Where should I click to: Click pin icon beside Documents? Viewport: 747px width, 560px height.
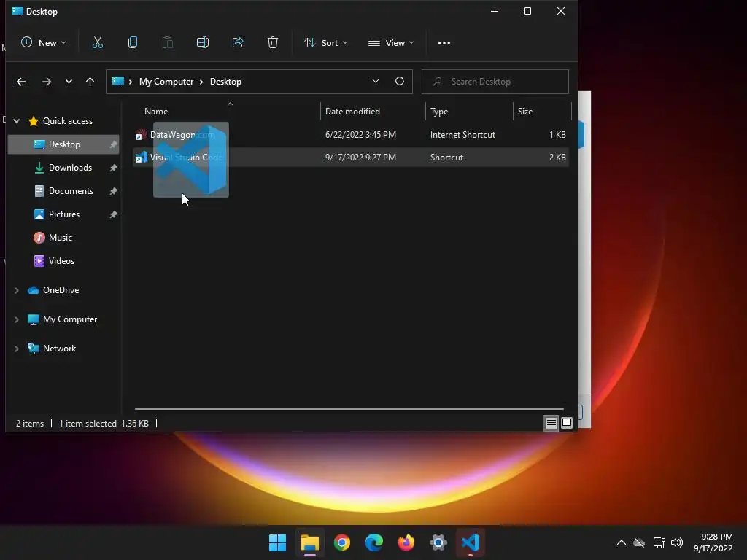click(x=113, y=191)
